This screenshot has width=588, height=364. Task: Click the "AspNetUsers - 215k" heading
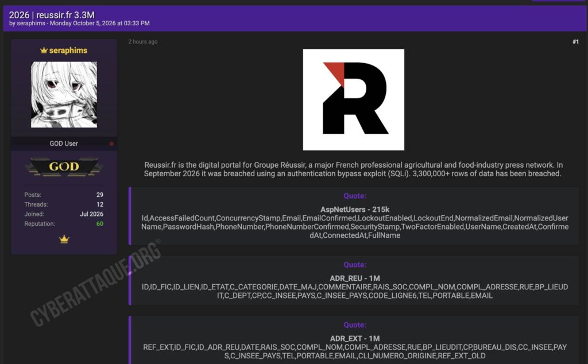pos(355,210)
